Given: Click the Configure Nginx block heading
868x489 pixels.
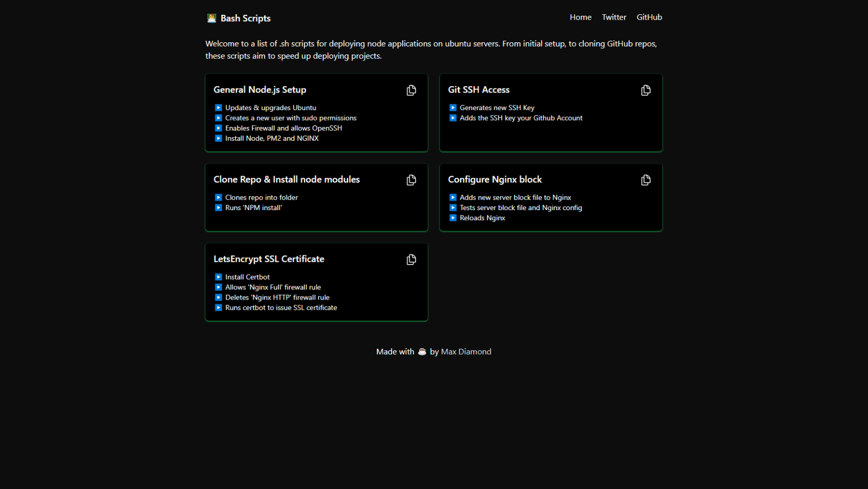Looking at the screenshot, I should (x=494, y=180).
